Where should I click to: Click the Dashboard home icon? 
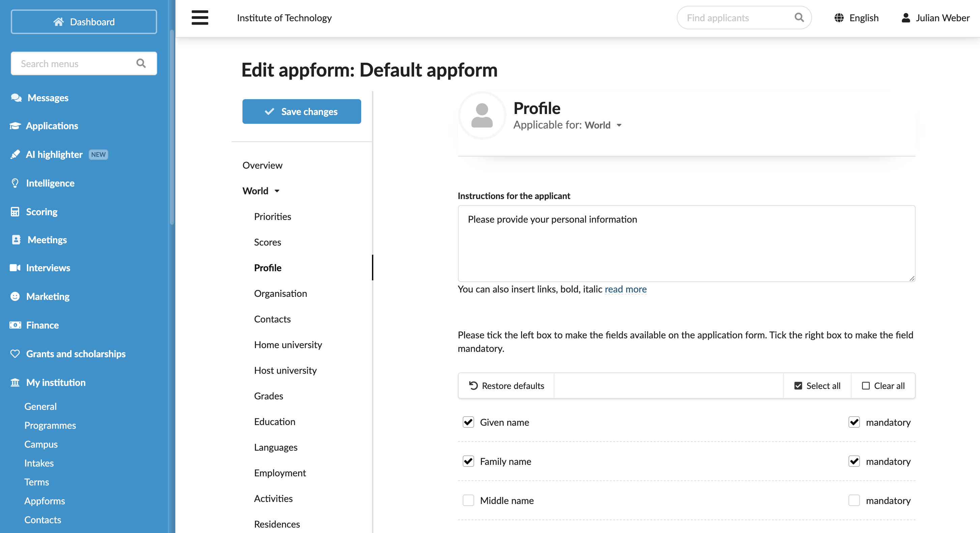(x=58, y=22)
